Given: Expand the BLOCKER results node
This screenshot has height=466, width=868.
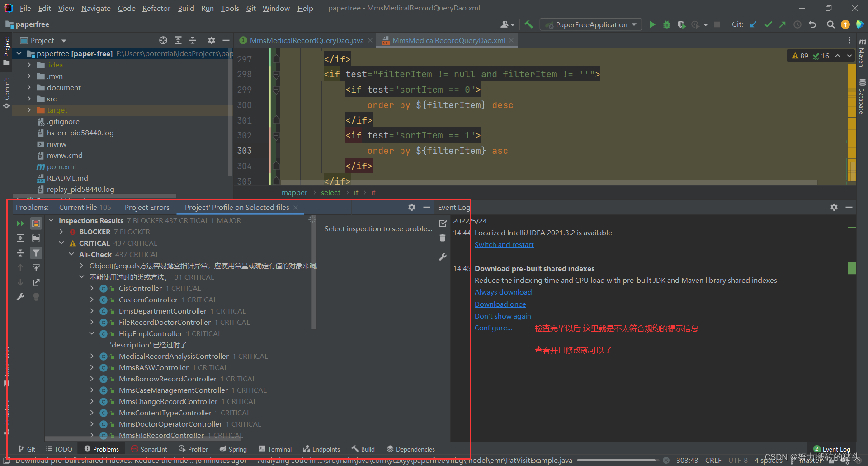Looking at the screenshot, I should pyautogui.click(x=61, y=232).
